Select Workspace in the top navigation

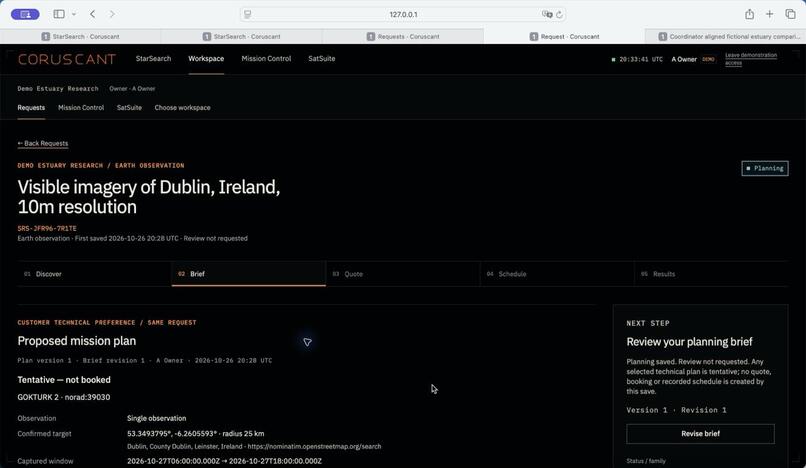click(206, 59)
